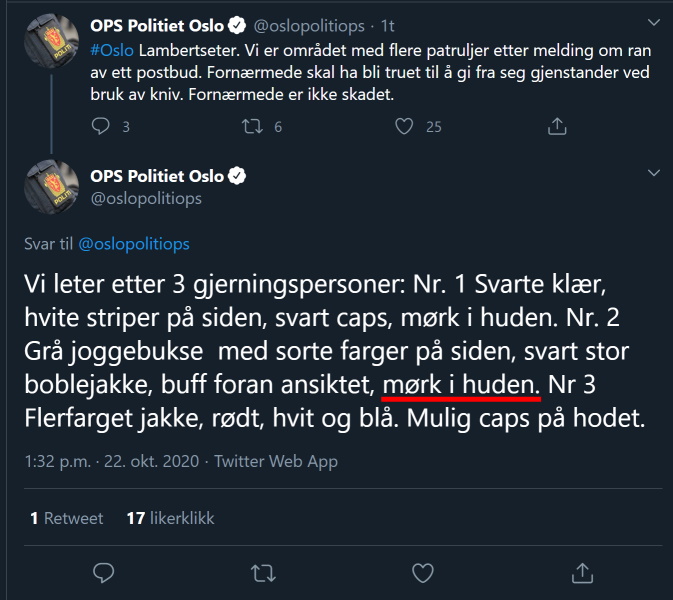Retweet the main tweet at the bottom
The image size is (673, 600).
pyautogui.click(x=263, y=573)
